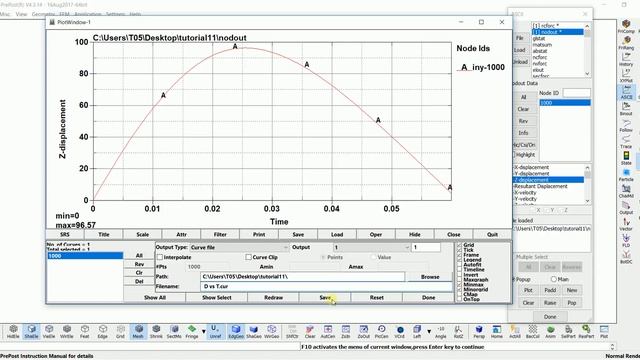Viewport: 640px width, 360px height.
Task: Toggle the EdgGeo geometry edge icon
Action: [x=236, y=331]
